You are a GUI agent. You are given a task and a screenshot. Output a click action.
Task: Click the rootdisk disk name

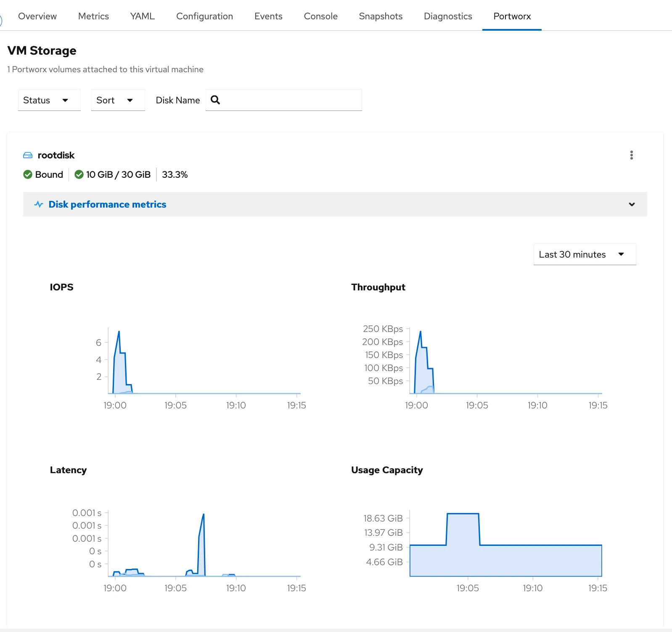(x=56, y=155)
